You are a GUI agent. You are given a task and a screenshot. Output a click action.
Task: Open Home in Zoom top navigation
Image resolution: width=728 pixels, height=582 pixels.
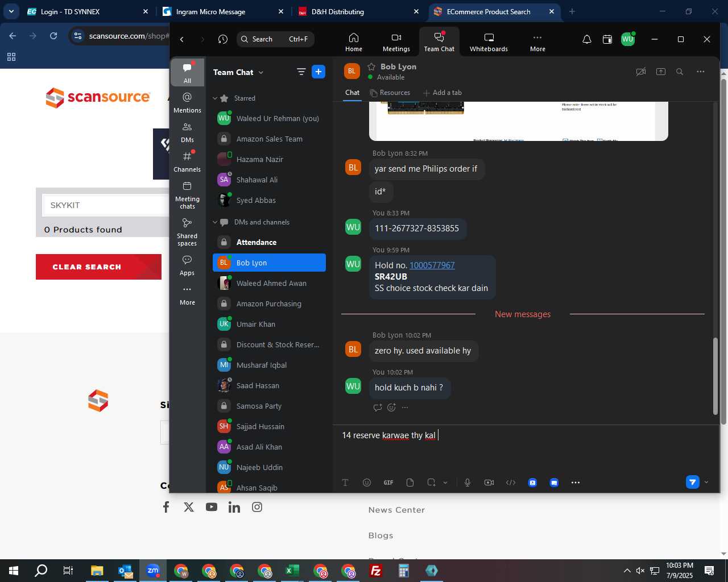pos(353,42)
